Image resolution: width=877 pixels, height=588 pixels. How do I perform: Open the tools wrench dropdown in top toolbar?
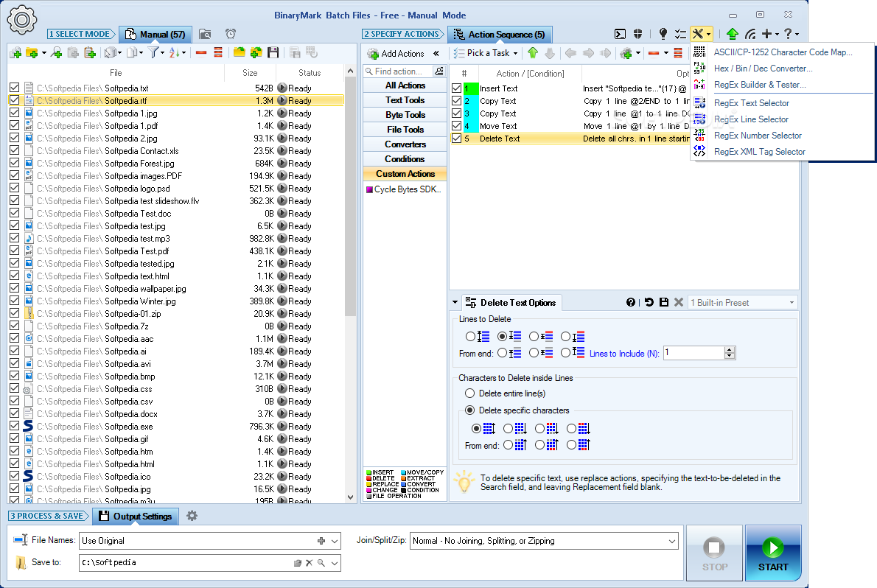click(x=701, y=34)
